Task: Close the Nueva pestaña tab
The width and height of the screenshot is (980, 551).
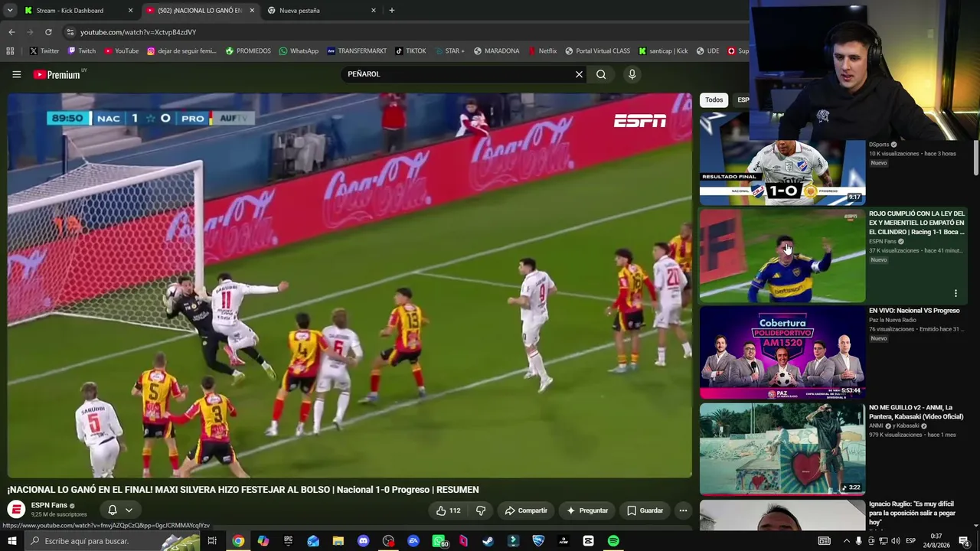Action: pos(374,11)
